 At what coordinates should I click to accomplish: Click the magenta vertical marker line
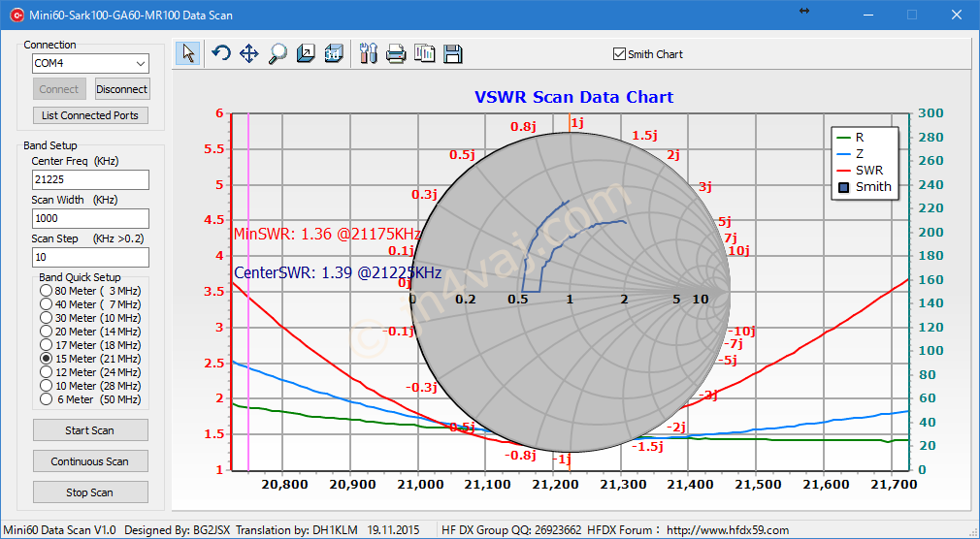(248, 292)
